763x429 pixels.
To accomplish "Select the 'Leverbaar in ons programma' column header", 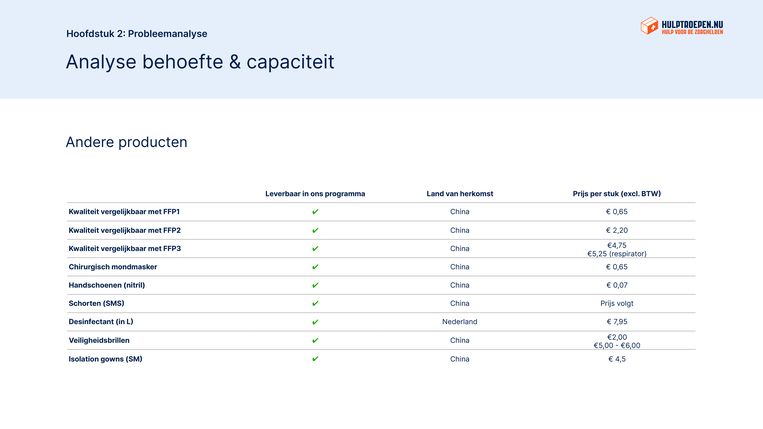I will (315, 193).
